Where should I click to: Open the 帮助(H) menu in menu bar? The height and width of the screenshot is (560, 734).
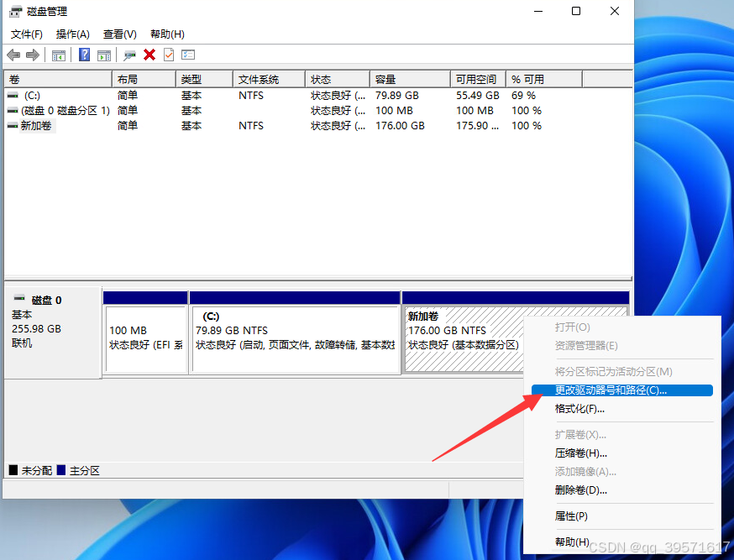point(167,34)
